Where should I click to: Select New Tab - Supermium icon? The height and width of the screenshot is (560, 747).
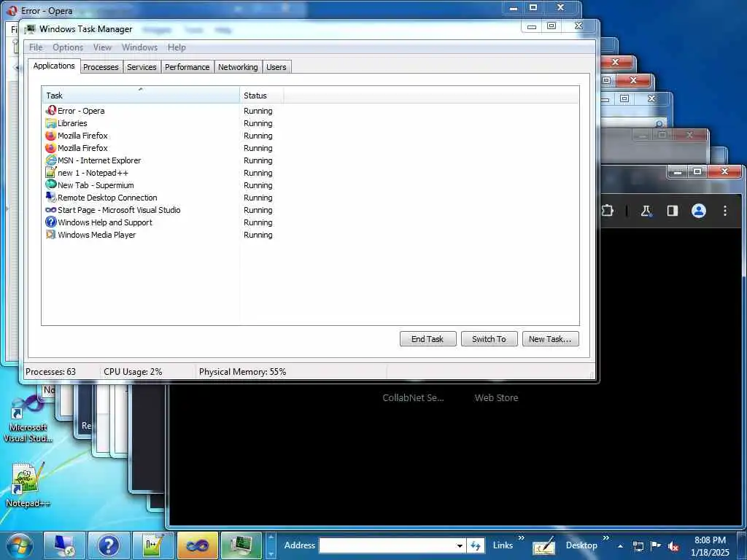click(x=50, y=184)
